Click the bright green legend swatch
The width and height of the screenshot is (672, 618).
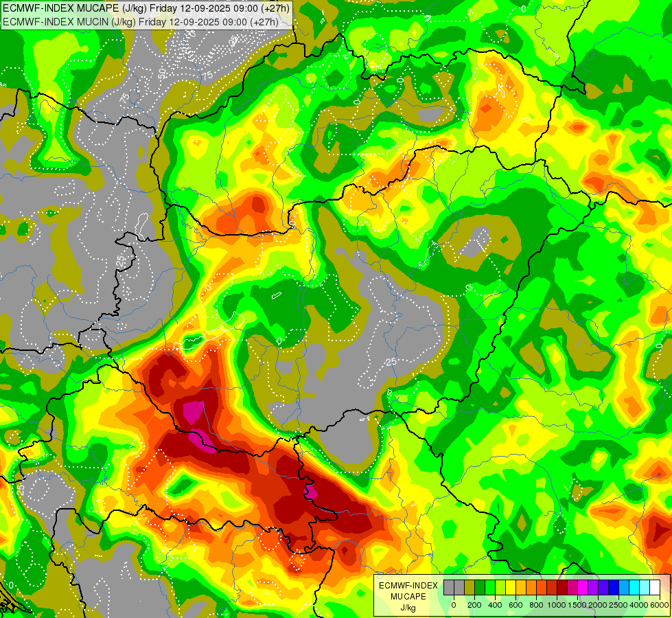pyautogui.click(x=490, y=587)
